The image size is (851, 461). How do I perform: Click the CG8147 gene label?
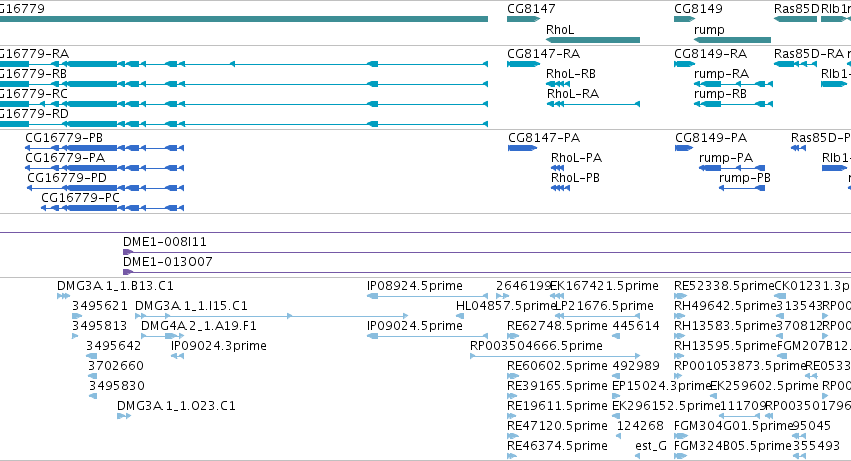(531, 9)
